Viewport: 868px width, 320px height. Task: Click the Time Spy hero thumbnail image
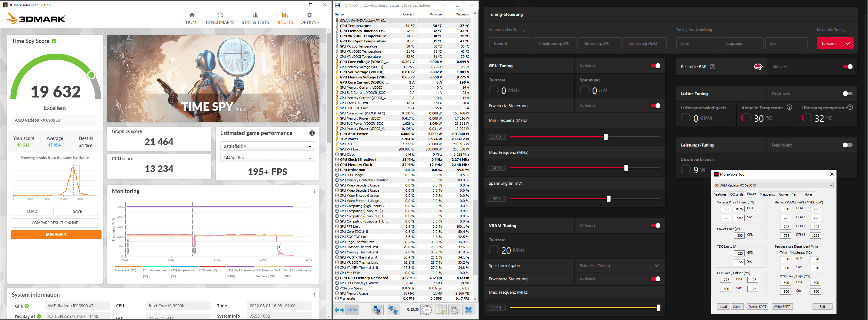[x=213, y=78]
